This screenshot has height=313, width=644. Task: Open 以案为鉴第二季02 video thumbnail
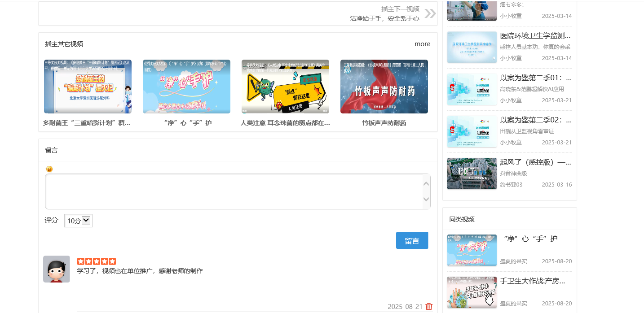[472, 131]
